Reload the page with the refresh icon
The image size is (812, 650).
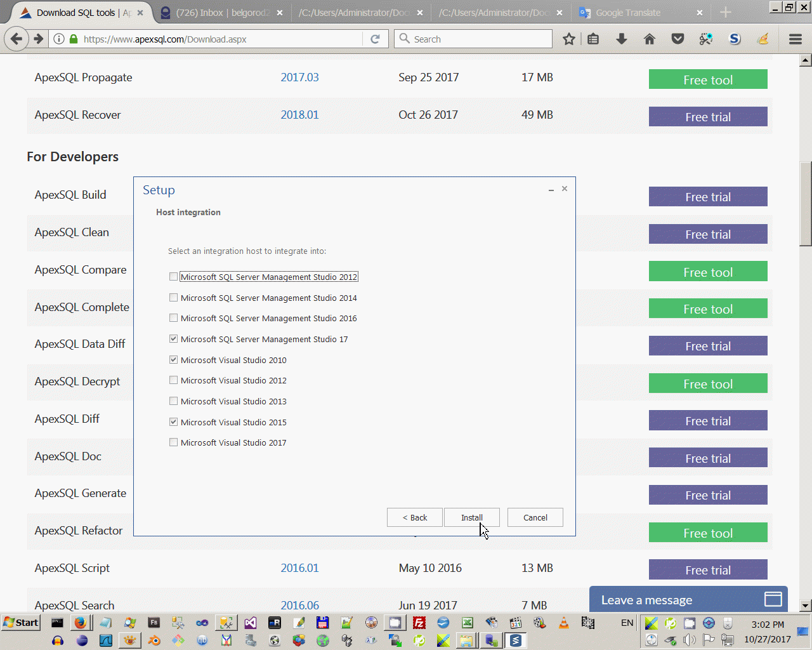[375, 39]
